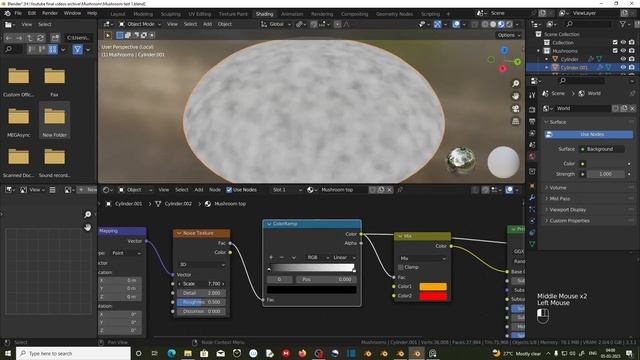Enable the Clamp checkbox in Mix node

coord(401,267)
